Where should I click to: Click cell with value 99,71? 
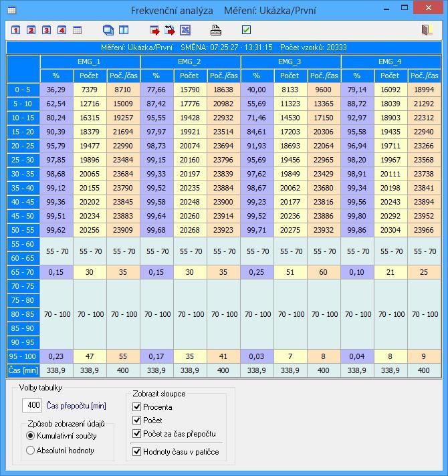coord(257,230)
